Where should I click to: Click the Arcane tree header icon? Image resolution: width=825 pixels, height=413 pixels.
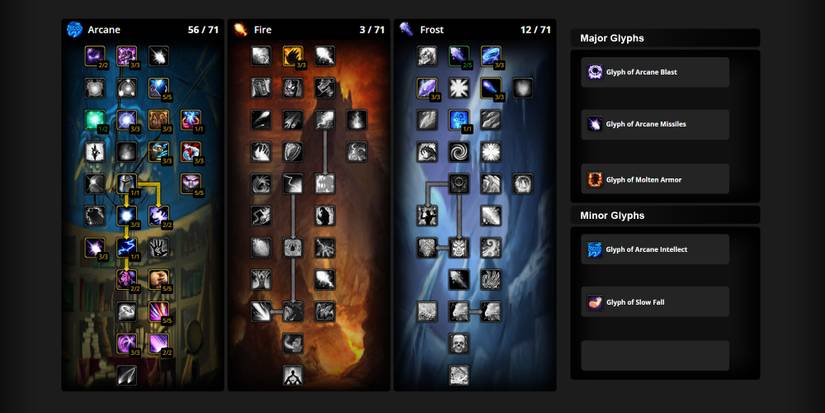click(74, 30)
